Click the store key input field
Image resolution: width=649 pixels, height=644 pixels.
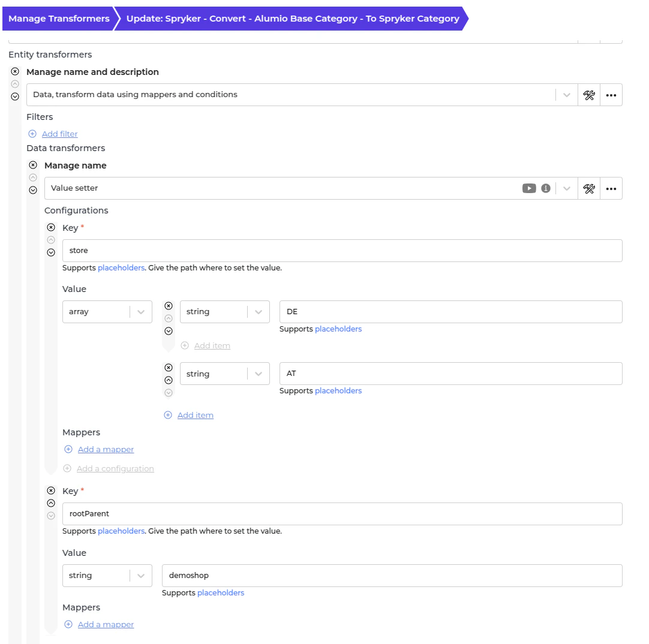pyautogui.click(x=342, y=251)
